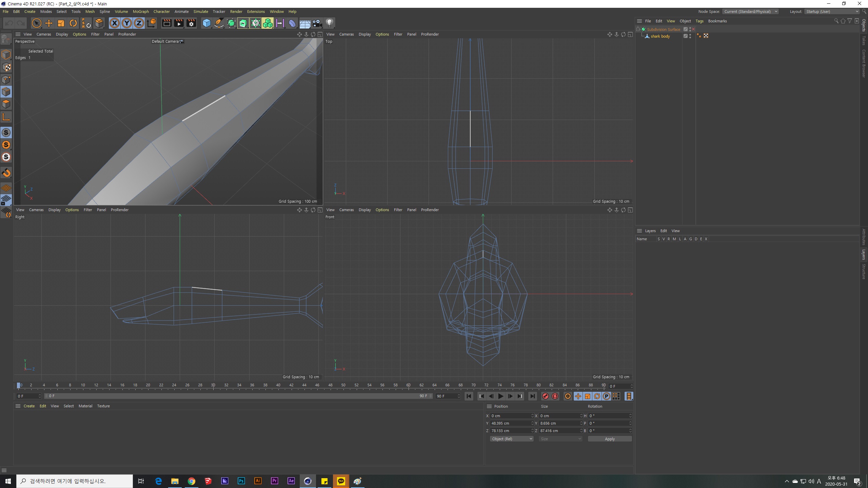This screenshot has width=868, height=488.
Task: Click the Workplane grid icon in sidebar
Action: [6, 188]
